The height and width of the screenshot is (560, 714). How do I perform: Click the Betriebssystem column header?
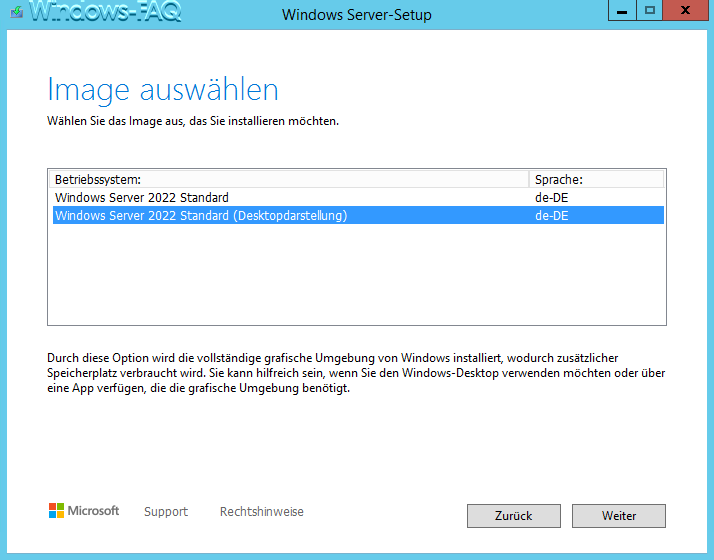[x=289, y=179]
